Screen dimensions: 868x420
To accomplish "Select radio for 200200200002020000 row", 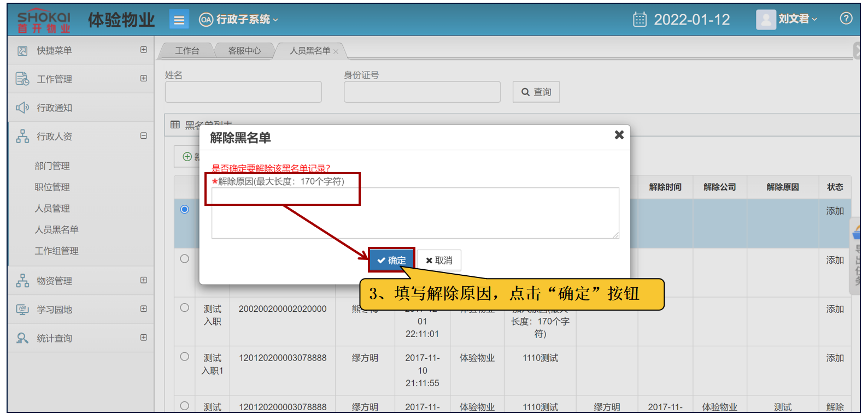I will pyautogui.click(x=185, y=307).
